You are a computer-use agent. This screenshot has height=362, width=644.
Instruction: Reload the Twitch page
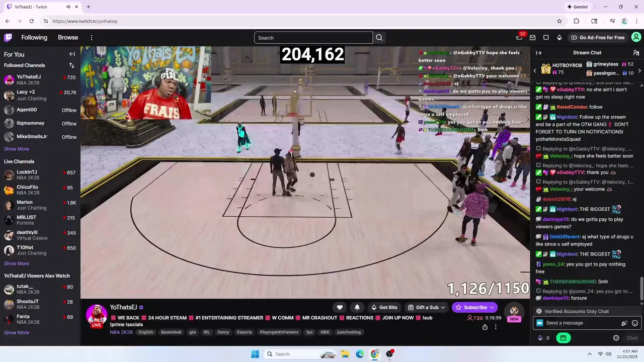[x=31, y=21]
